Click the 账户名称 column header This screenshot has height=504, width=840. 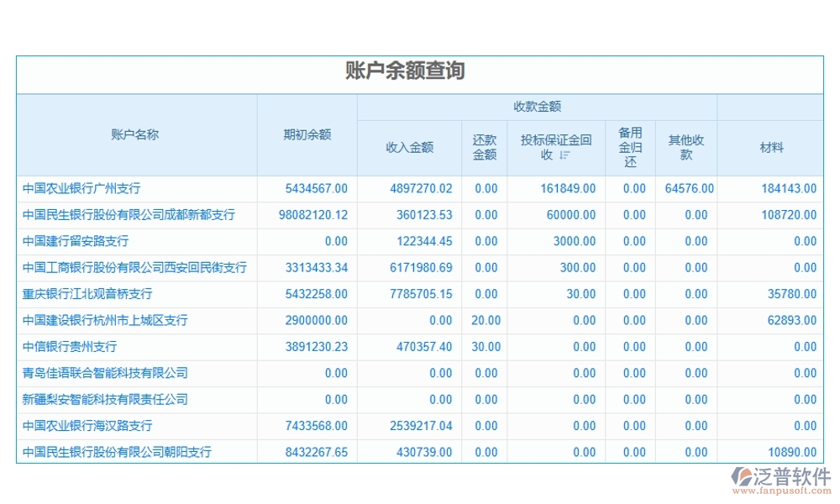tap(135, 134)
